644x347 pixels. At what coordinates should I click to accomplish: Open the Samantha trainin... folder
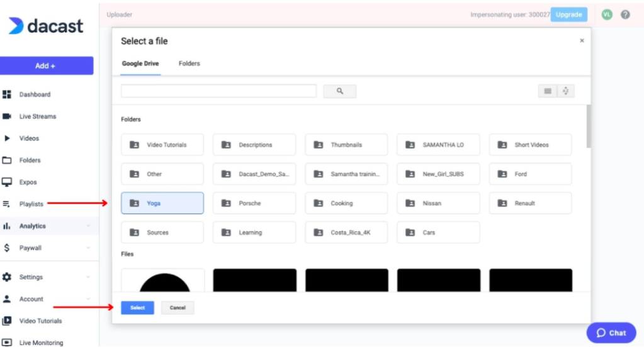coord(346,174)
